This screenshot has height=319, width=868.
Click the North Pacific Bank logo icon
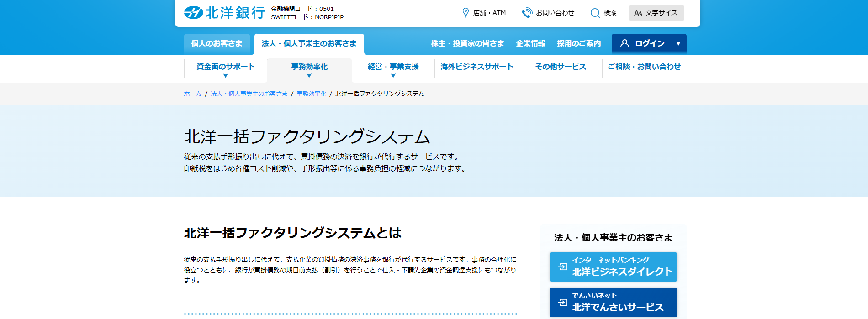[193, 13]
